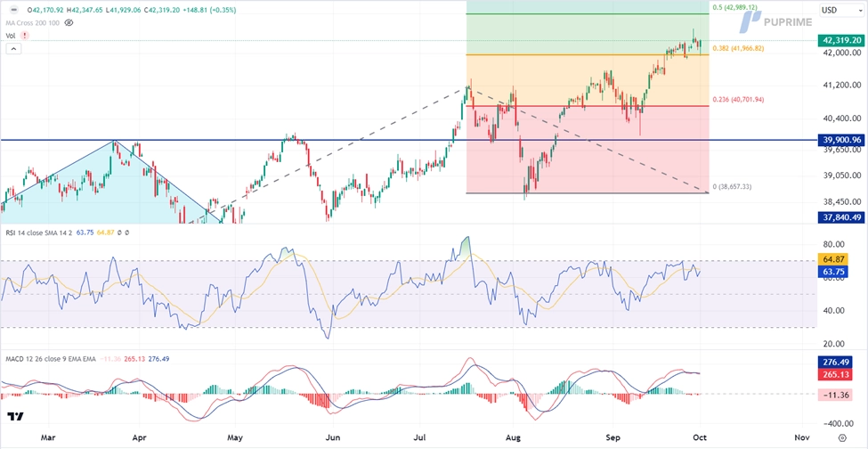Image resolution: width=868 pixels, height=449 pixels.
Task: Click the Jun label on the time axis
Action: click(x=332, y=437)
